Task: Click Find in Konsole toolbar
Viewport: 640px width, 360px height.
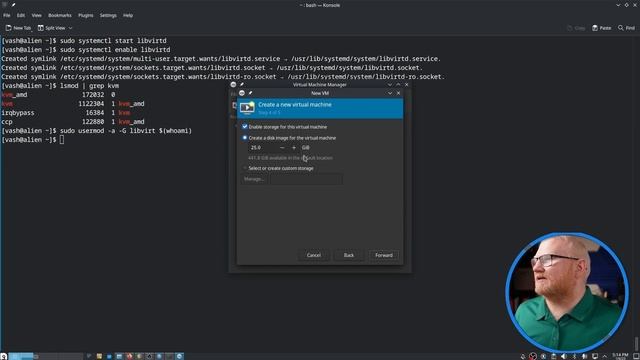Action: point(627,28)
